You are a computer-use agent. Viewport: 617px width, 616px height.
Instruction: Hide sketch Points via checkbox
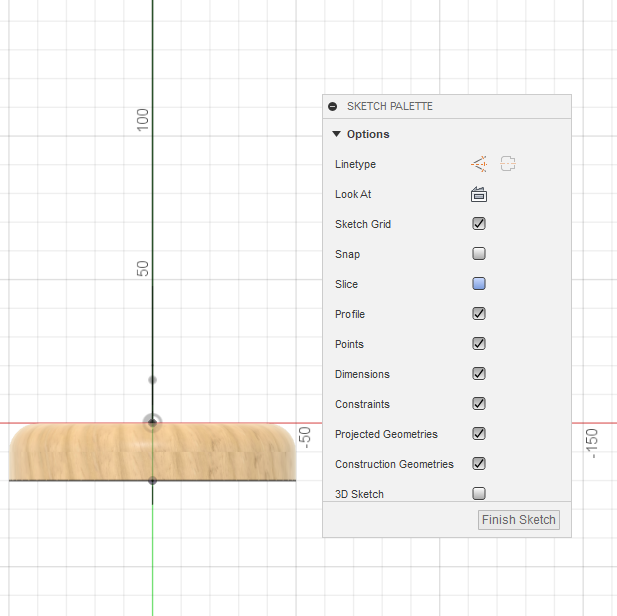click(x=479, y=344)
